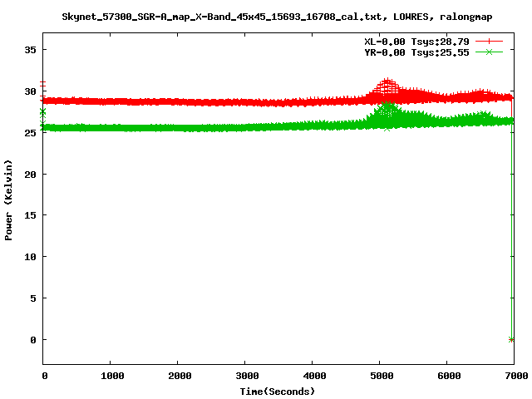Click the red XL peak near 5000 seconds

point(387,81)
